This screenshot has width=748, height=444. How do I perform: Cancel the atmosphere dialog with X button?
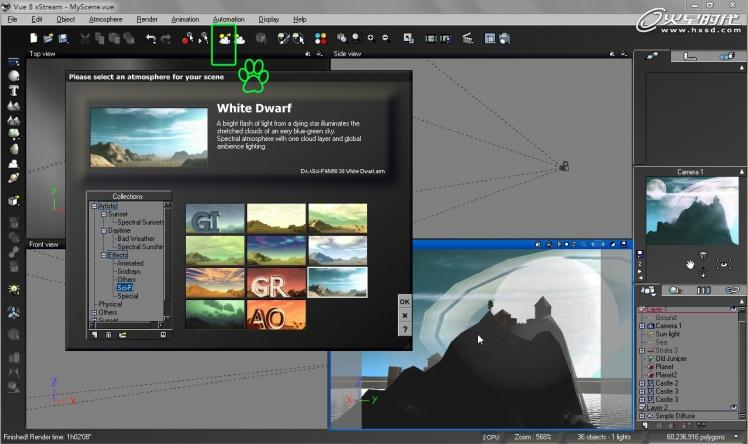pos(404,315)
